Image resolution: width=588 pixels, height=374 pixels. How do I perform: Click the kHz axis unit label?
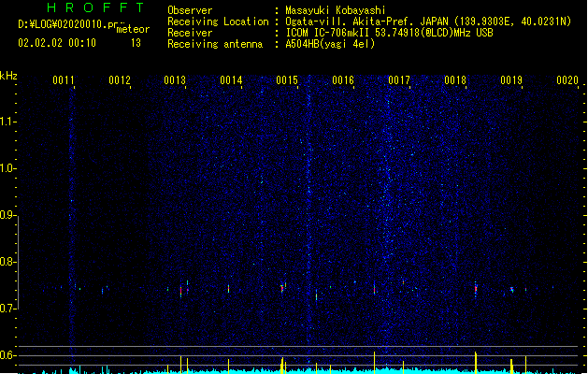point(8,76)
